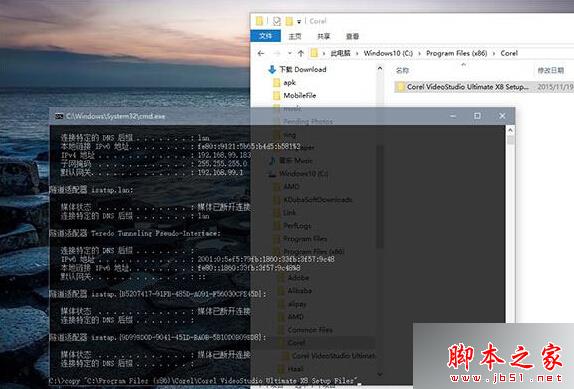Go up one folder level in Explorer
Image resolution: width=574 pixels, height=389 pixels.
301,53
